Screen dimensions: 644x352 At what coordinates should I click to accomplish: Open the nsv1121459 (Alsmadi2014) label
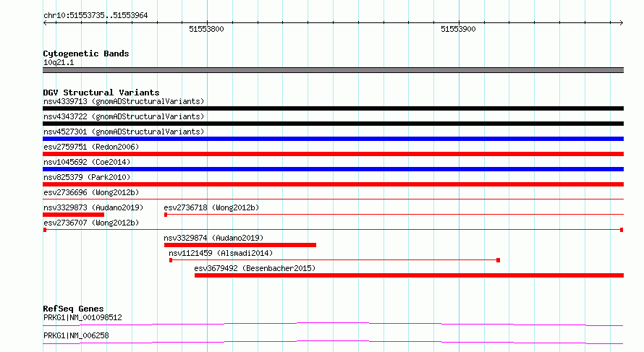click(x=221, y=253)
